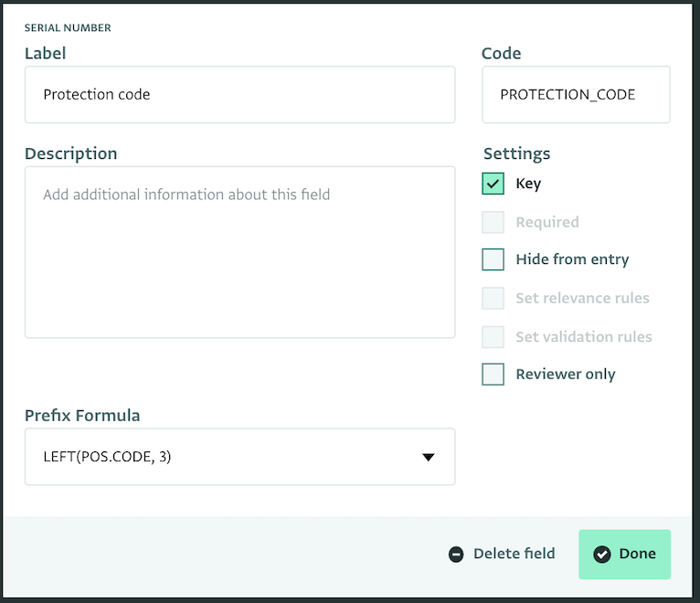
Task: Toggle Set validation rules checkbox
Action: point(493,337)
